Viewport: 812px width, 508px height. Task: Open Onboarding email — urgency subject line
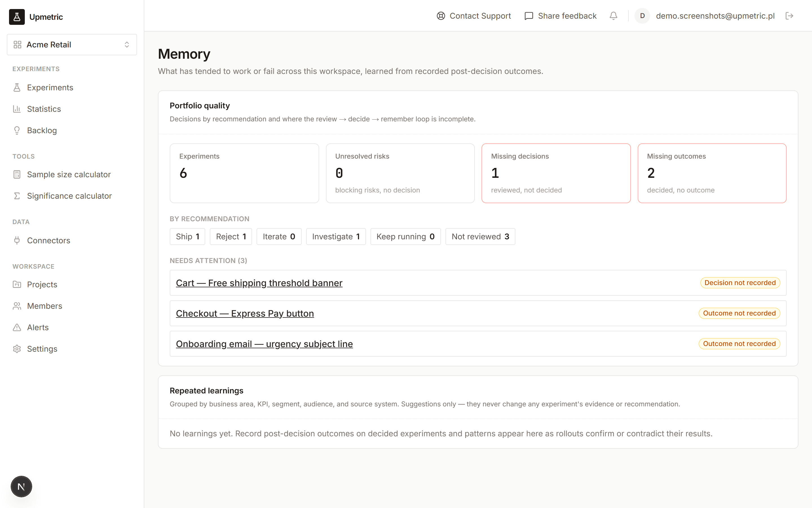pyautogui.click(x=264, y=344)
